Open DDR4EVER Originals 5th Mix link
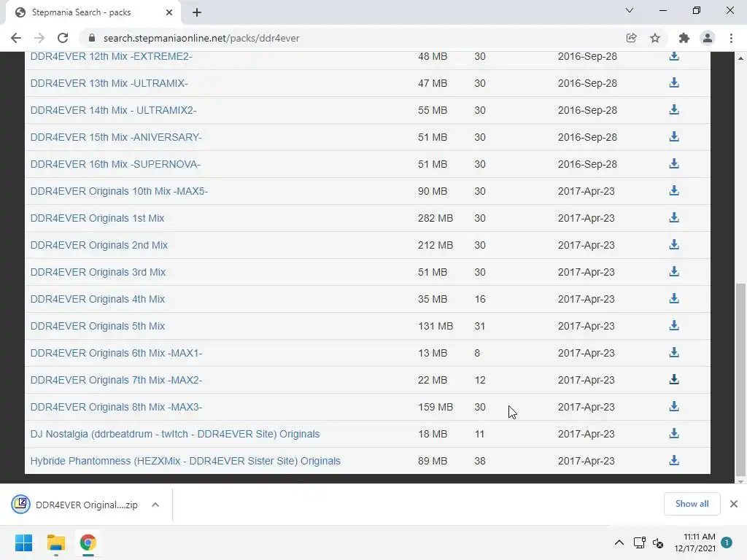Viewport: 747px width, 560px height. [98, 326]
